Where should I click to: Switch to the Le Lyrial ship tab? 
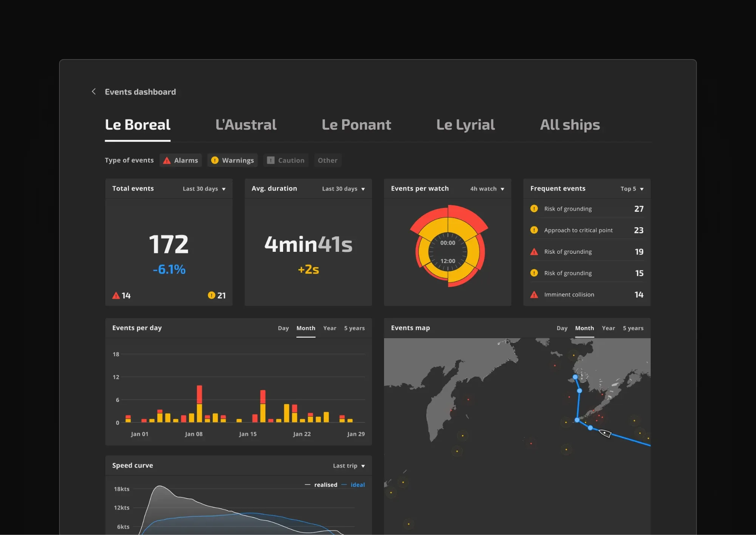[x=466, y=125]
